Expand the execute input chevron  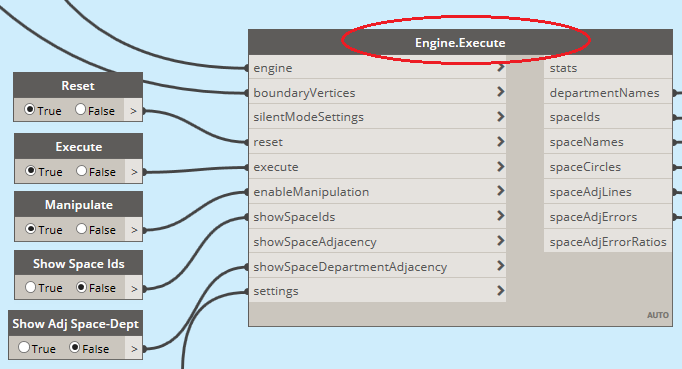pos(501,167)
